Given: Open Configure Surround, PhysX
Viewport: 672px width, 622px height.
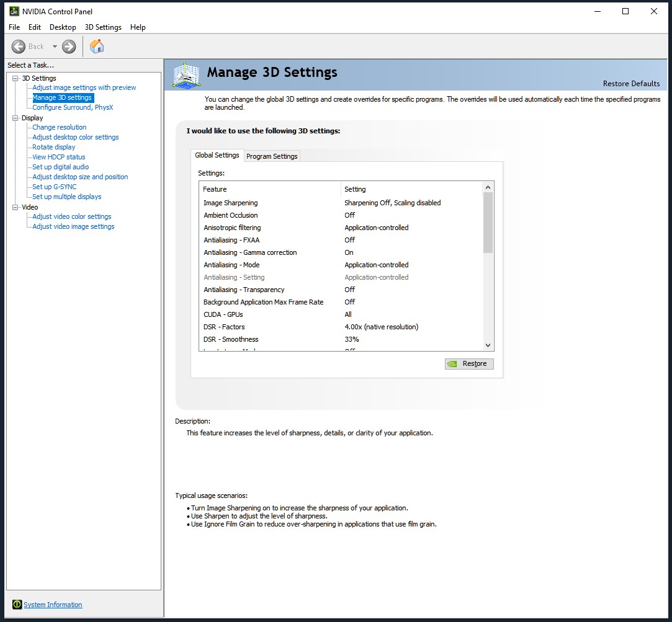Looking at the screenshot, I should [73, 107].
